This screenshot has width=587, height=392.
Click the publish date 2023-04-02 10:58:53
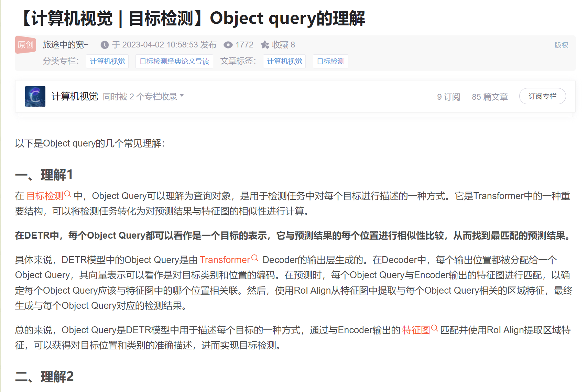[160, 45]
